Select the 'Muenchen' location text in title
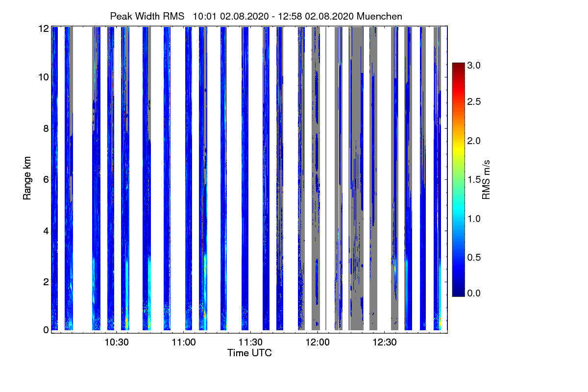Screen dimensions: 588x392 tap(380, 16)
